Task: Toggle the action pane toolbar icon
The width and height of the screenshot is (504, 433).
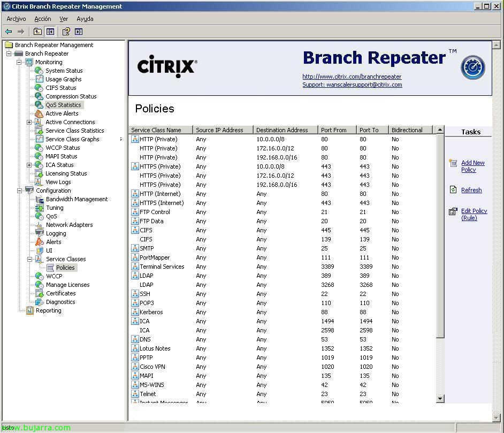Action: point(79,32)
